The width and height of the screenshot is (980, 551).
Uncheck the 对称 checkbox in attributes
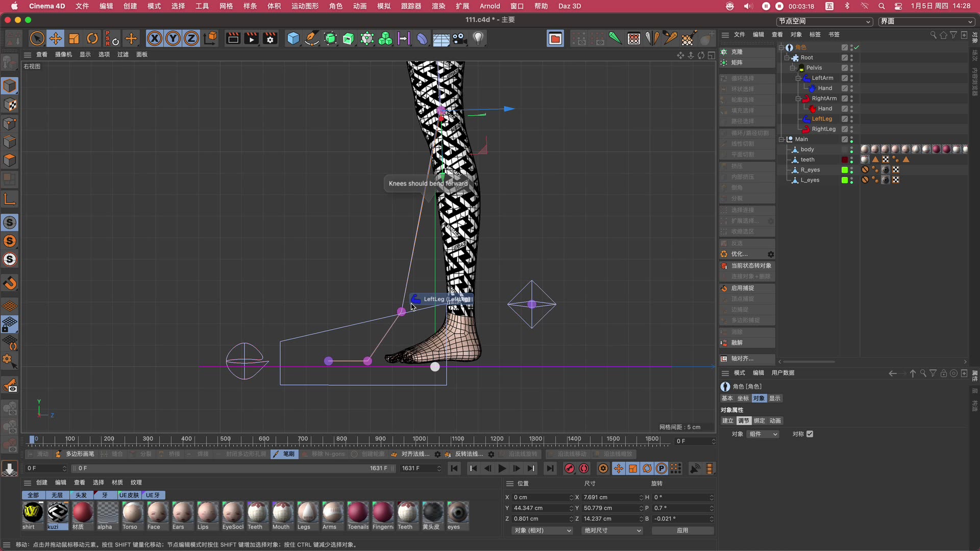(810, 434)
